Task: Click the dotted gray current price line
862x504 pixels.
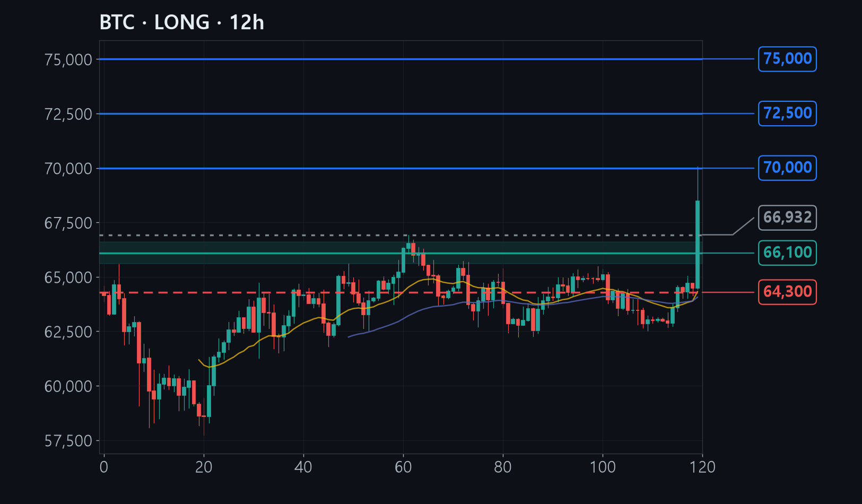Action: (400, 235)
